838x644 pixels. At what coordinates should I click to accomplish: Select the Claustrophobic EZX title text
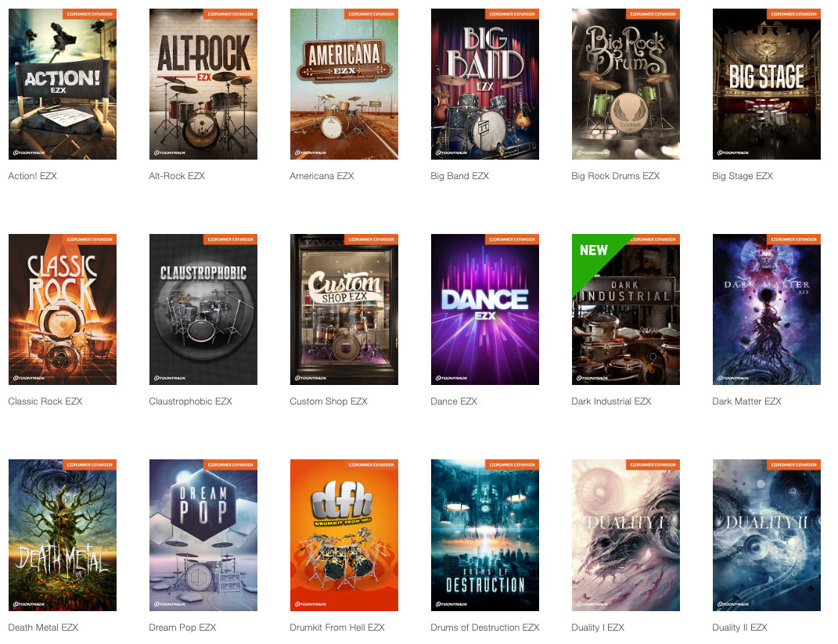tap(190, 401)
